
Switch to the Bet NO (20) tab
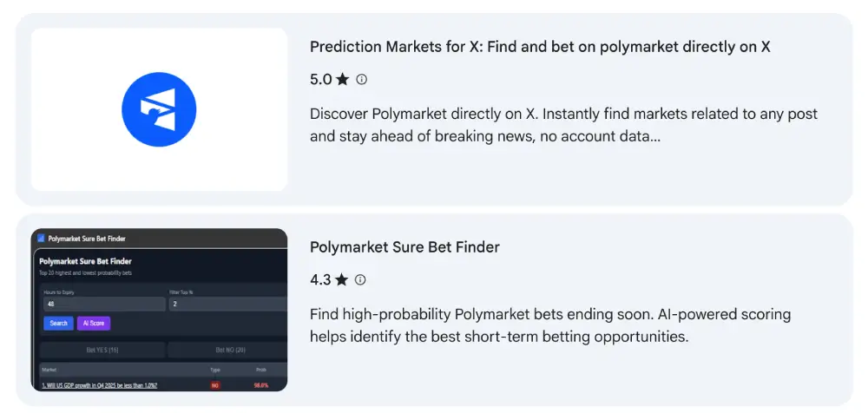tap(227, 350)
